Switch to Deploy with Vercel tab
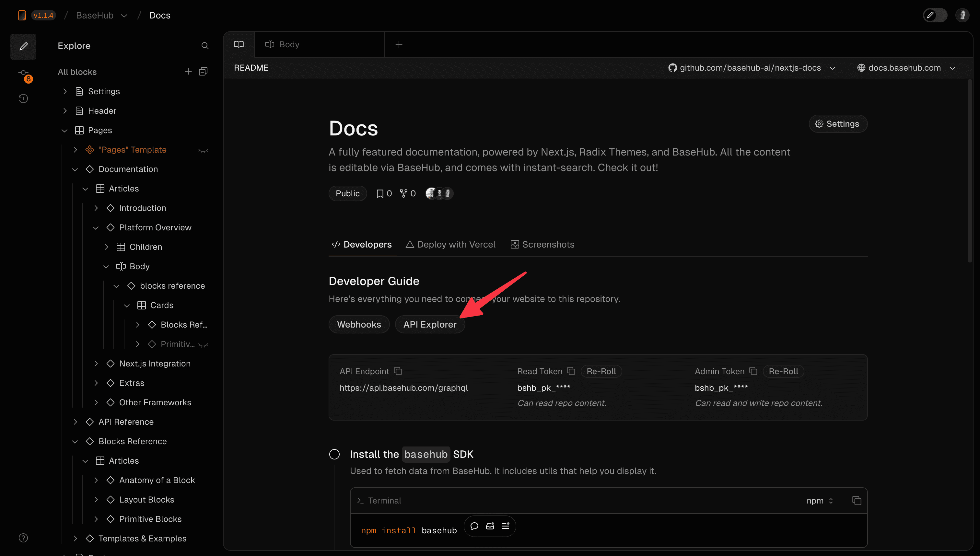 [450, 244]
